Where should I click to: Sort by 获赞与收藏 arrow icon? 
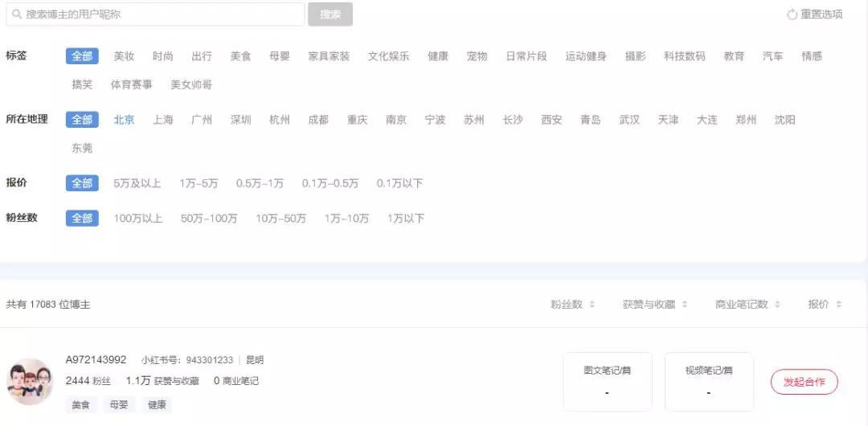pos(685,304)
